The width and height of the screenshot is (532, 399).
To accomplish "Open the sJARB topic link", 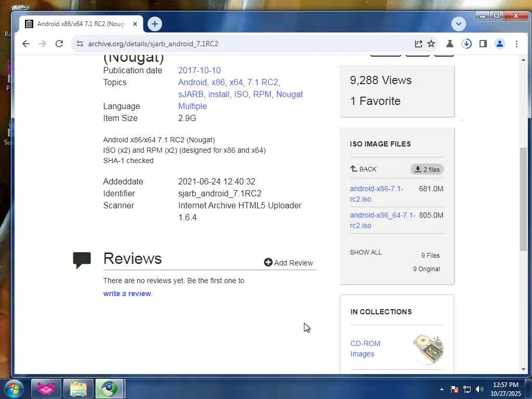I will click(x=191, y=94).
